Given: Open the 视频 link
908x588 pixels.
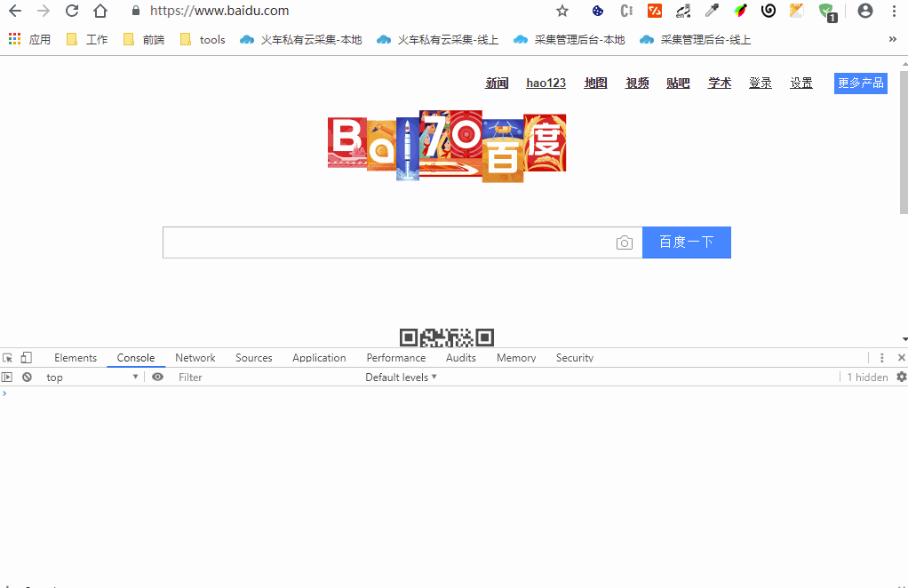Looking at the screenshot, I should coord(637,83).
